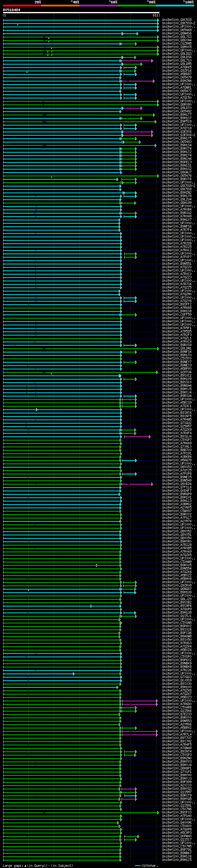The width and height of the screenshot is (197, 868).
Task: Select hit UniRef100_A5AQ78
Action: coord(177,460)
